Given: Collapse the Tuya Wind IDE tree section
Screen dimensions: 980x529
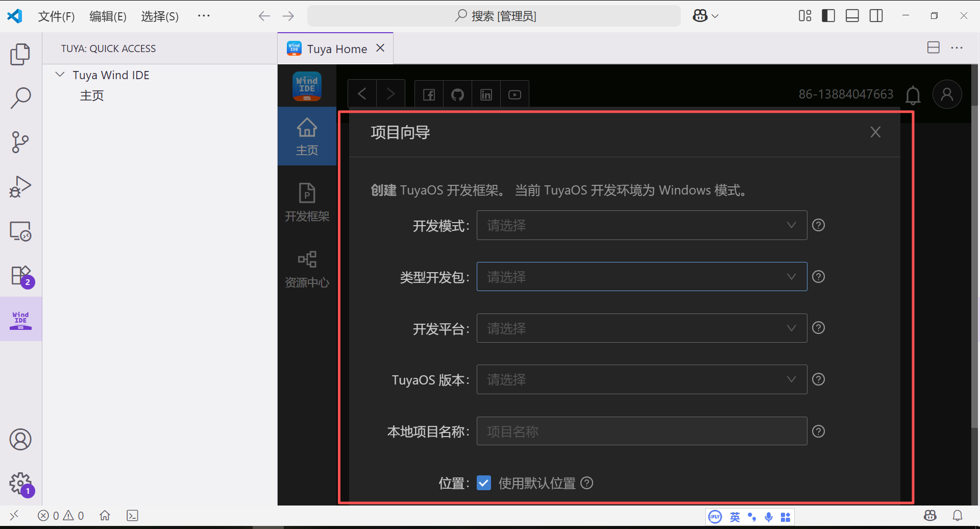Looking at the screenshot, I should pyautogui.click(x=60, y=75).
